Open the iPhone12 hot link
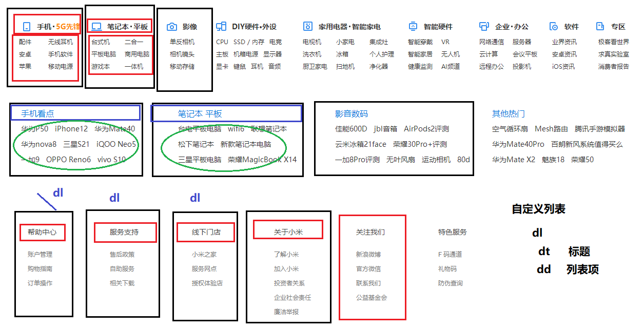The width and height of the screenshot is (644, 328). point(71,129)
